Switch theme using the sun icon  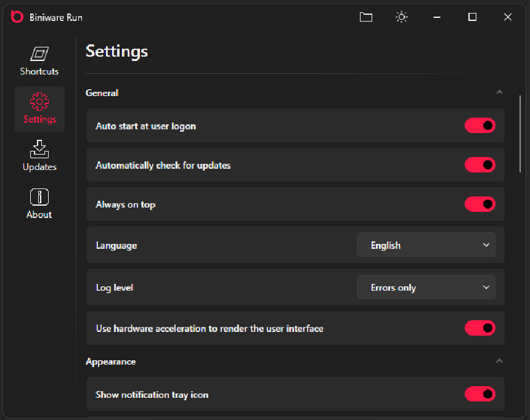click(402, 17)
